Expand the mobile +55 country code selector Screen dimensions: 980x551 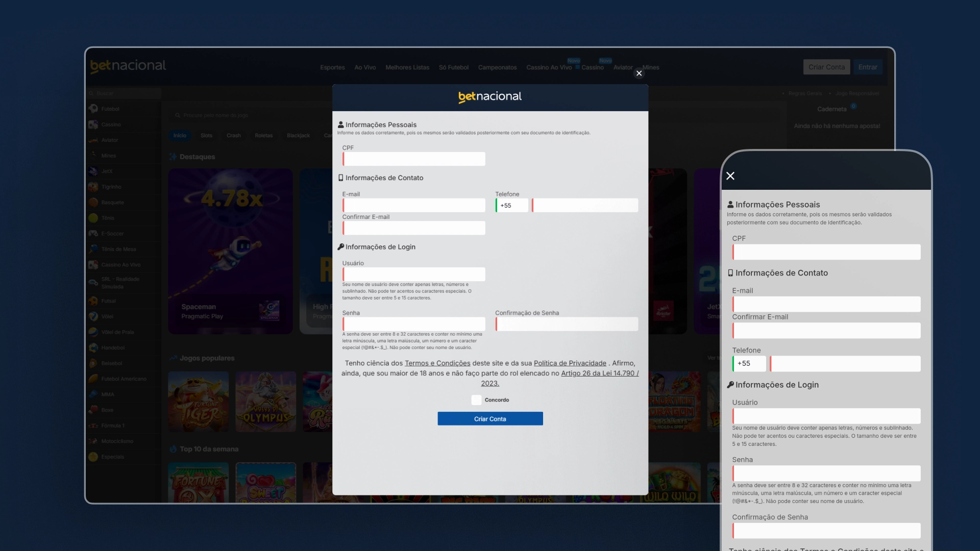[x=749, y=363]
